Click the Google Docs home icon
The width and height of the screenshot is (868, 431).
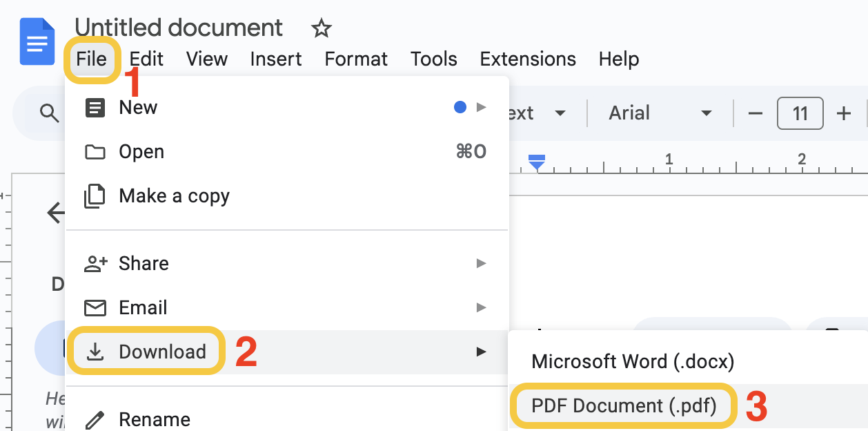click(37, 41)
